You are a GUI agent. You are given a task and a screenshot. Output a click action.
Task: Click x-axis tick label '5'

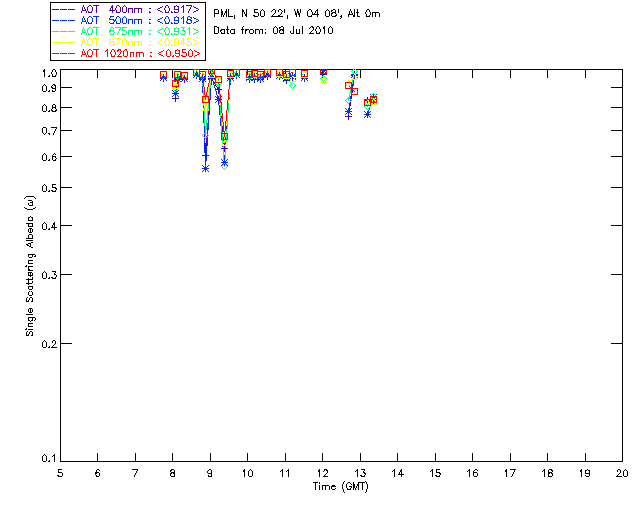[x=60, y=473]
